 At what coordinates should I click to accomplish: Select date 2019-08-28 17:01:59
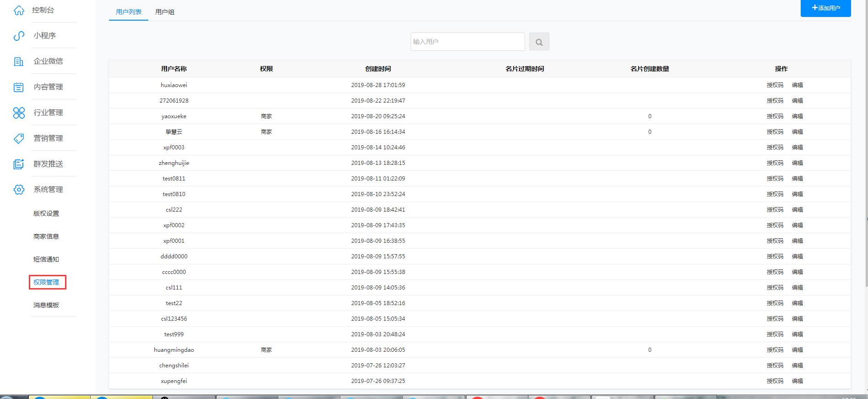(x=378, y=85)
